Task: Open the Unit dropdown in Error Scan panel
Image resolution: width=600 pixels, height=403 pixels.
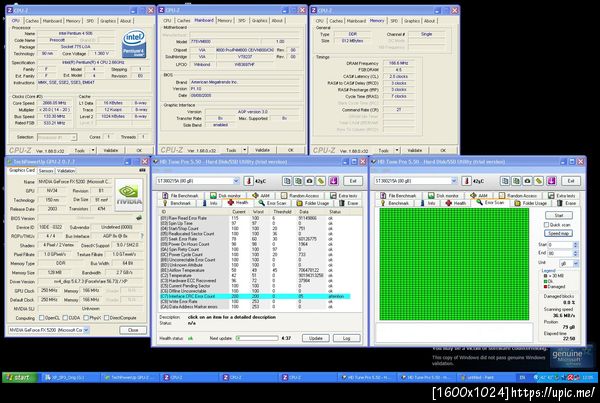Action: coord(576,263)
